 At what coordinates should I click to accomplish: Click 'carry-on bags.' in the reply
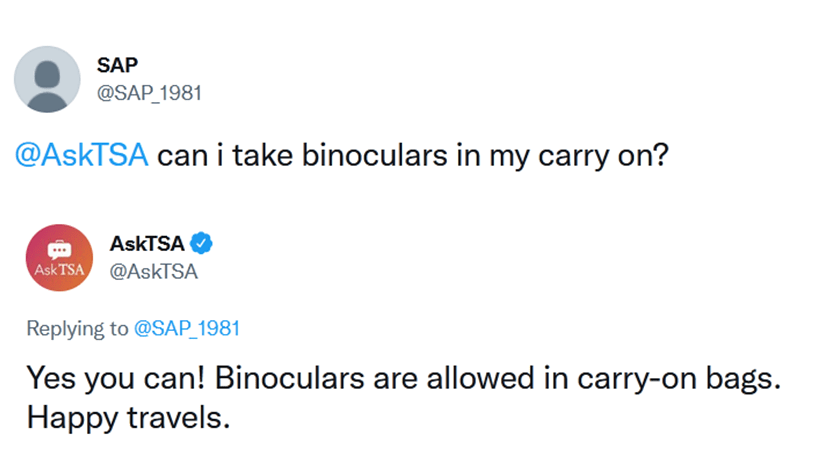679,378
